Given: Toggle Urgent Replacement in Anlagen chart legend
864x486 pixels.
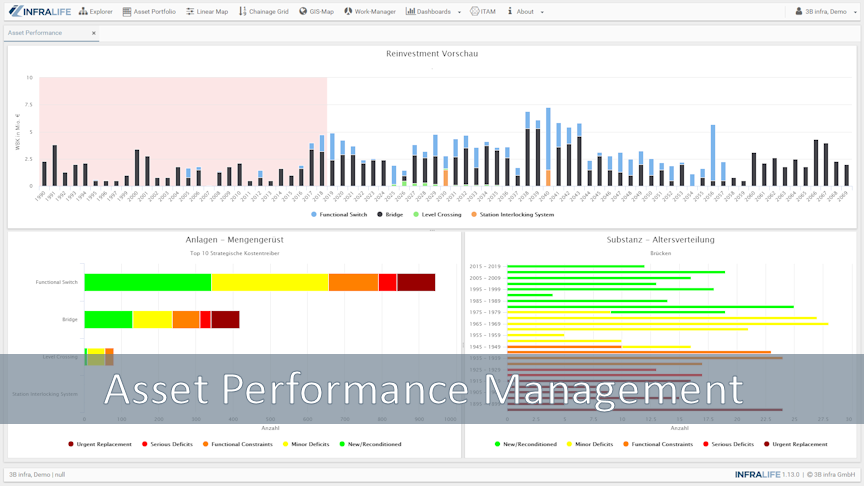Looking at the screenshot, I should coord(100,444).
